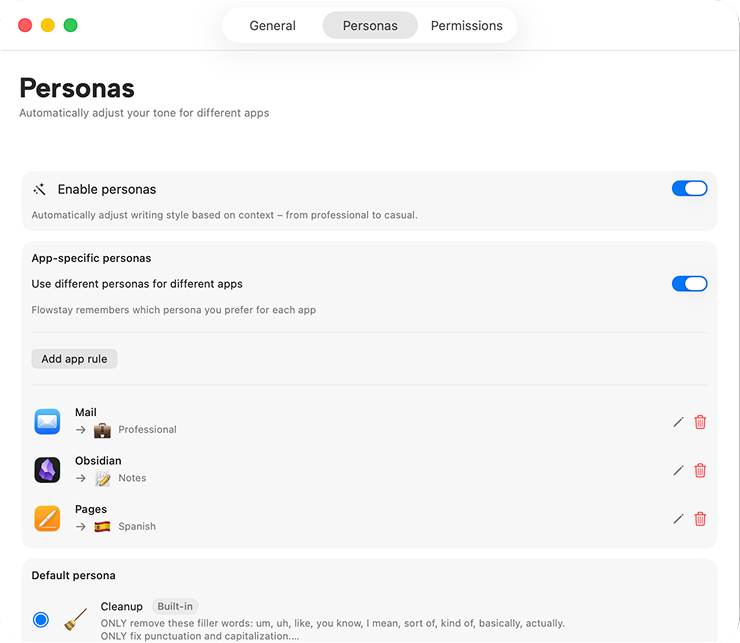740x643 pixels.
Task: Edit the Pages app rule pencil icon
Action: (678, 519)
